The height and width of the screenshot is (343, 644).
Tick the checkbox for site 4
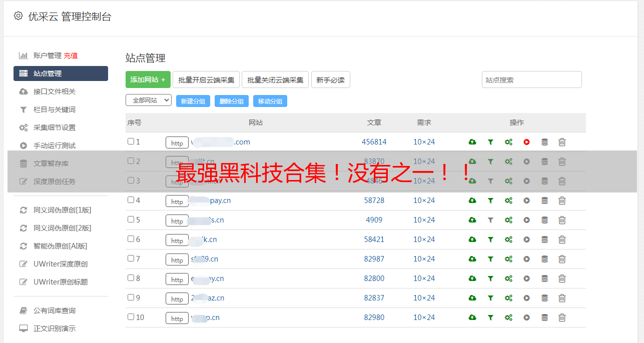(131, 200)
